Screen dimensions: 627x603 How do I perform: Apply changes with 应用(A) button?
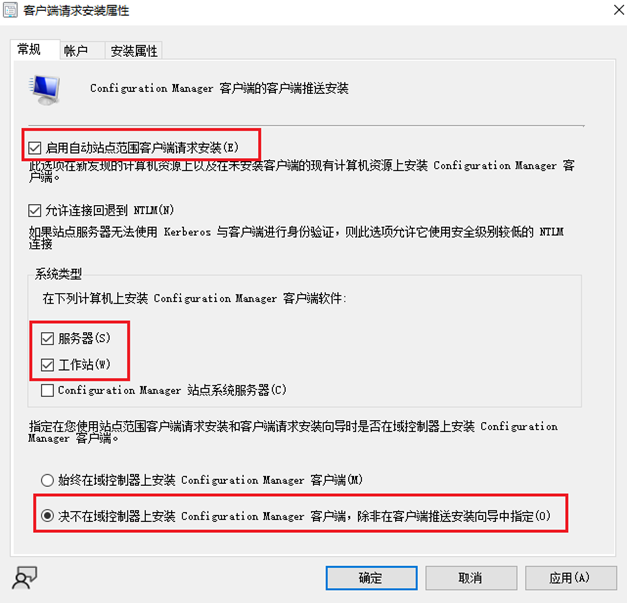pos(571,578)
